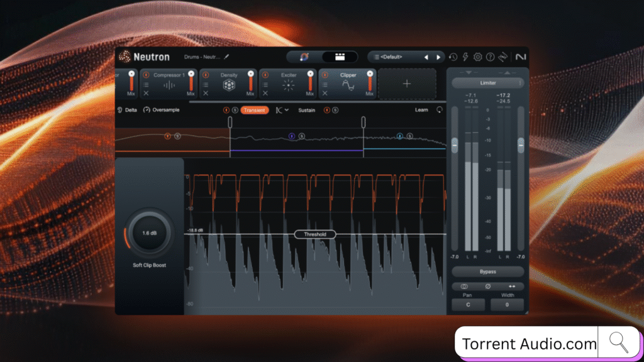Image resolution: width=644 pixels, height=362 pixels.
Task: Click the Soft Clip Boost knob
Action: [x=149, y=233]
